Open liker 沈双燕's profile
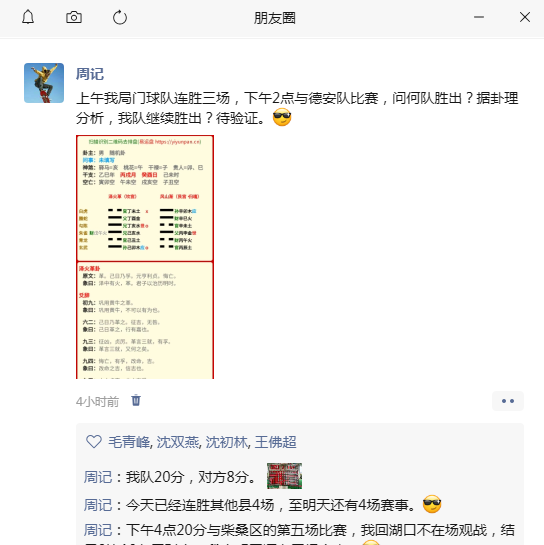Viewport: 544px width, 545px height. 178,442
